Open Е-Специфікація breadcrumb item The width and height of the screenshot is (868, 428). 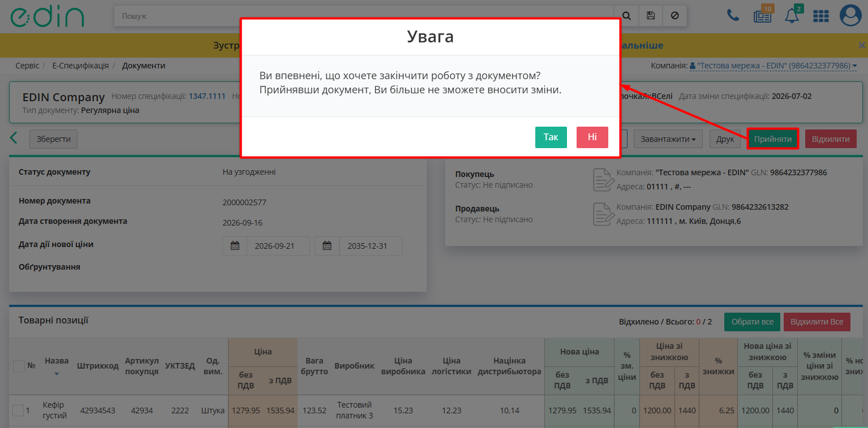(80, 66)
